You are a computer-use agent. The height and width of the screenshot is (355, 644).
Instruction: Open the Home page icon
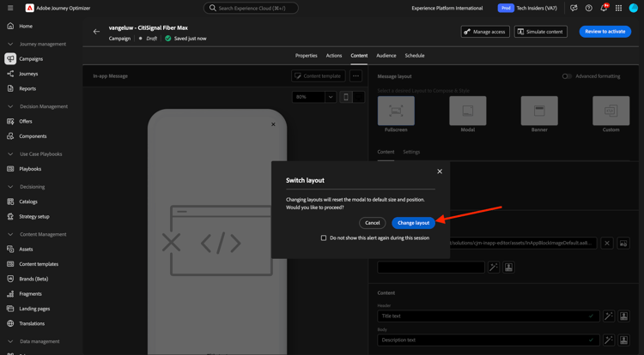[x=10, y=26]
